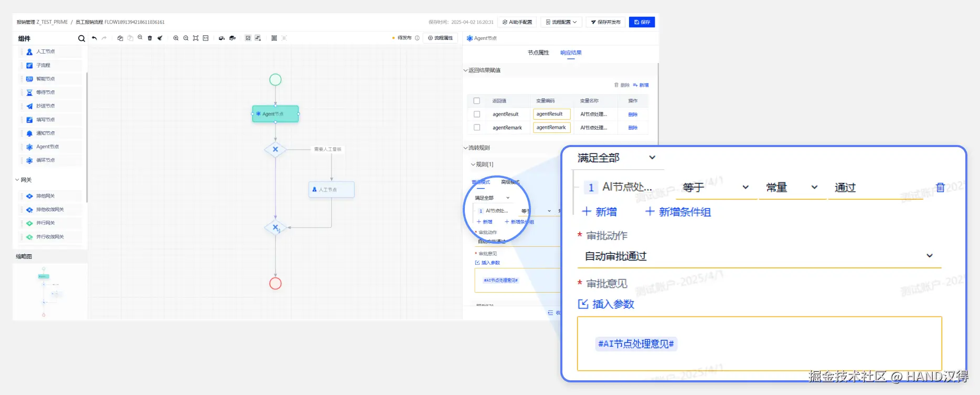
Task: Click the box-select checkmark icon
Action: pyautogui.click(x=248, y=38)
